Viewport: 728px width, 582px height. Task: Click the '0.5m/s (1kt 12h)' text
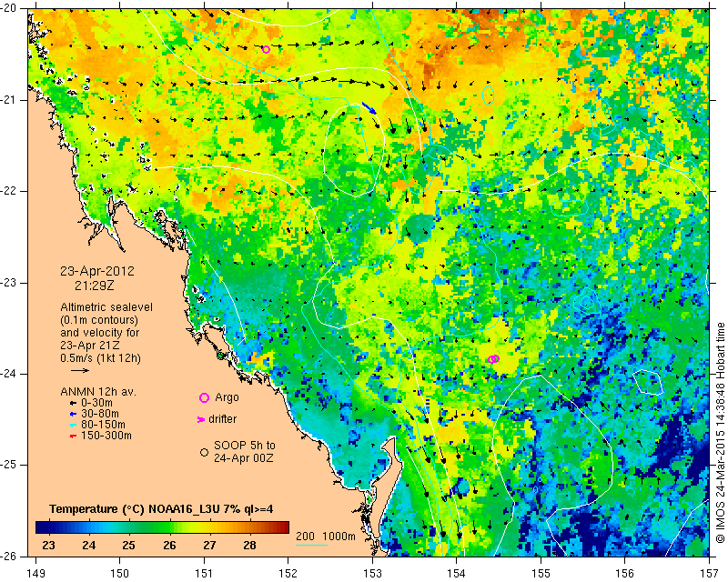[x=100, y=358]
